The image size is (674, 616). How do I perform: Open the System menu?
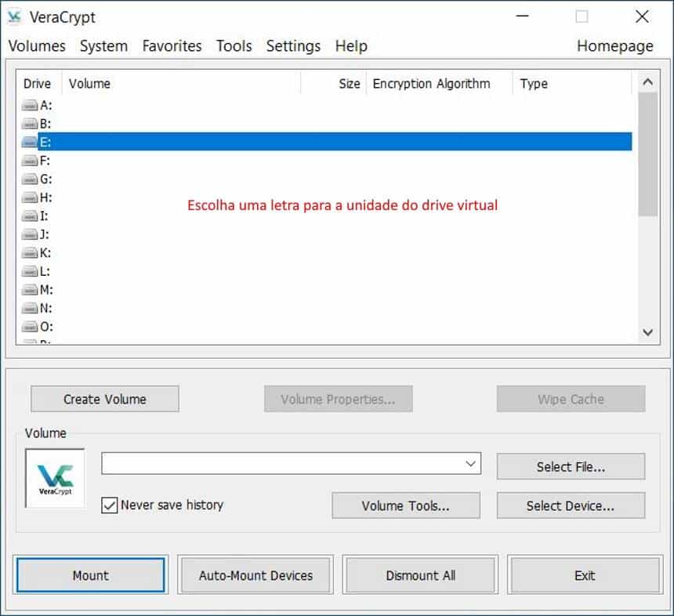click(x=103, y=46)
